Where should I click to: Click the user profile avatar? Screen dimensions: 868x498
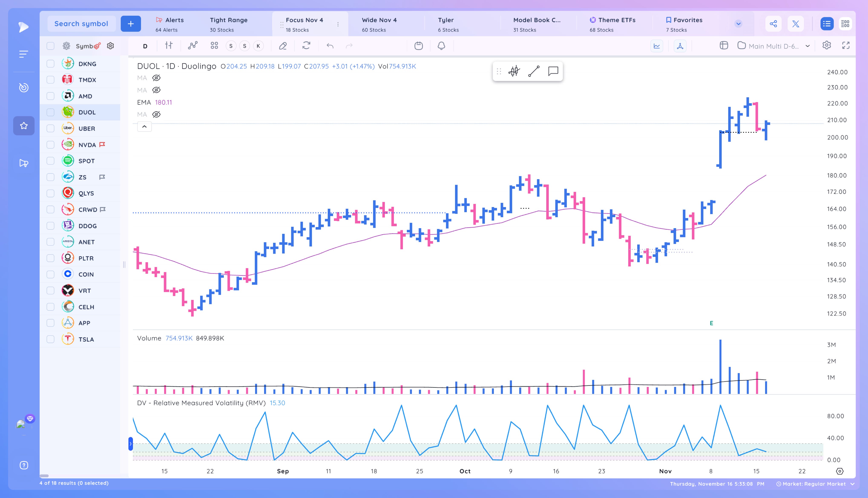(21, 424)
